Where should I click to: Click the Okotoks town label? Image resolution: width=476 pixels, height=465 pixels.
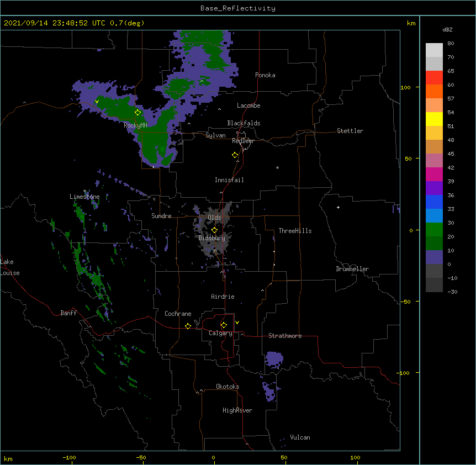(228, 387)
